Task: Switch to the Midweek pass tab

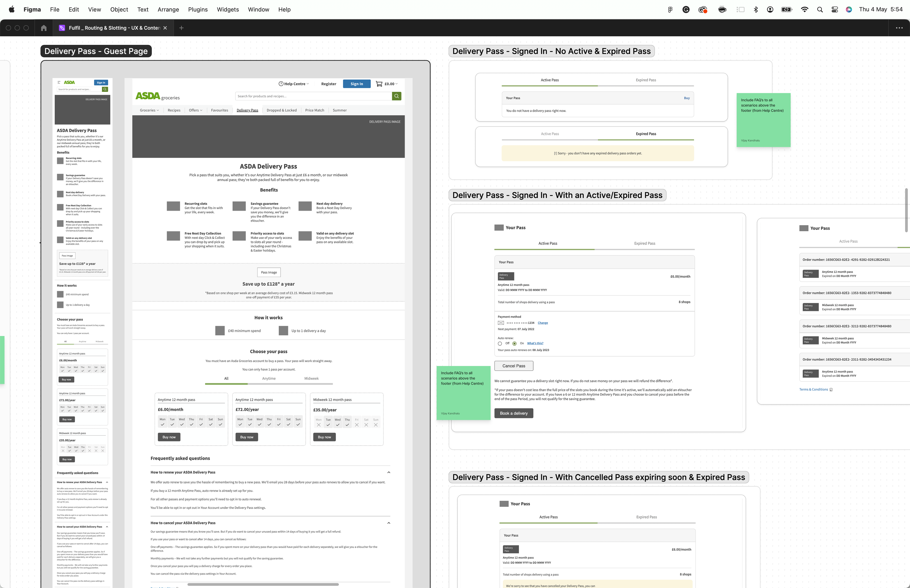Action: coord(311,379)
